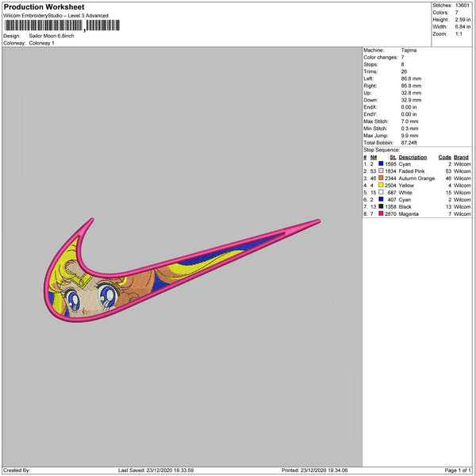The image size is (476, 476).
Task: Click the 'Created By:' footer label
Action: click(17, 470)
